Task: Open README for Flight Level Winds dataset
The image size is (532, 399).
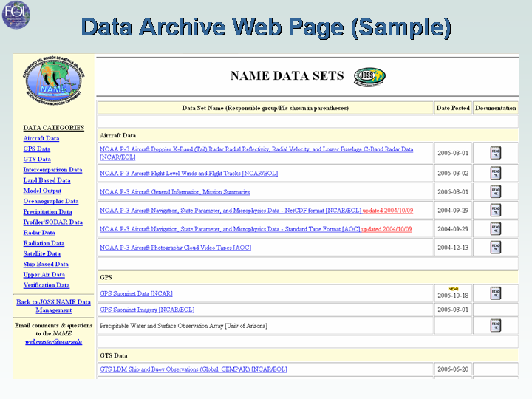Action: pos(495,174)
